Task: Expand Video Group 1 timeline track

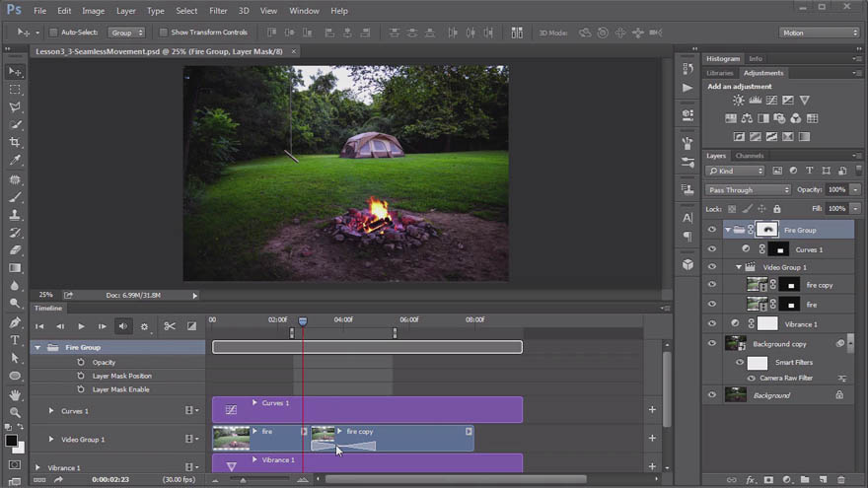Action: [51, 439]
